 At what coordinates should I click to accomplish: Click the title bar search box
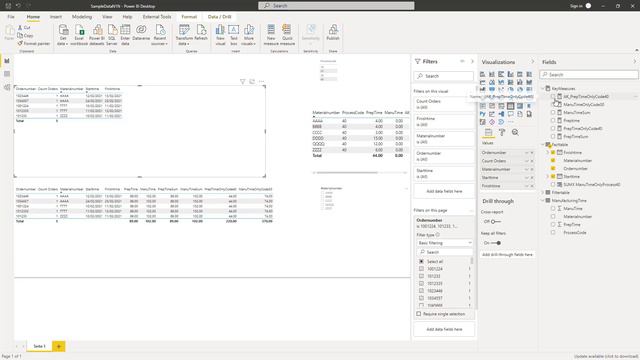click(336, 6)
